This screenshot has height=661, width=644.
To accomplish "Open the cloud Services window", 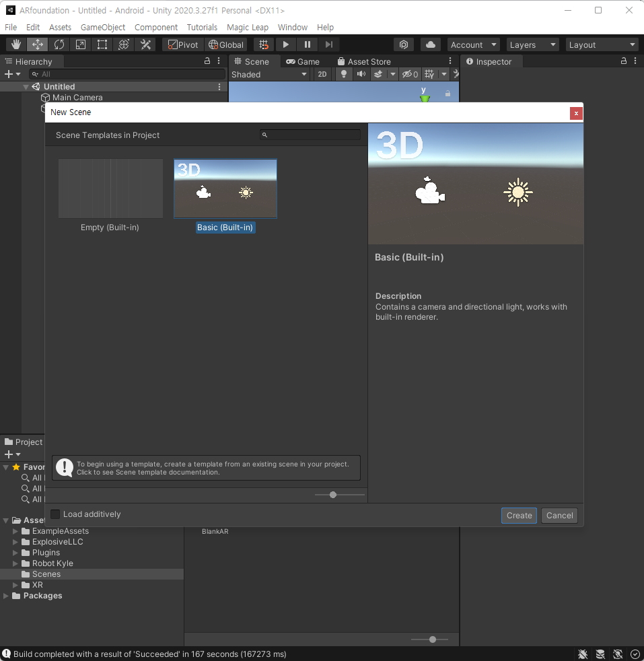I will 430,44.
